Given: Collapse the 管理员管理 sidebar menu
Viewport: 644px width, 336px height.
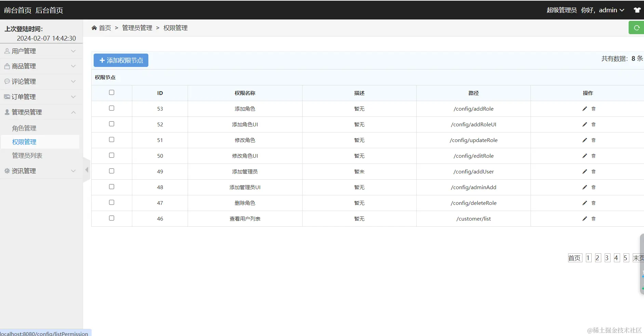Looking at the screenshot, I should click(x=41, y=112).
